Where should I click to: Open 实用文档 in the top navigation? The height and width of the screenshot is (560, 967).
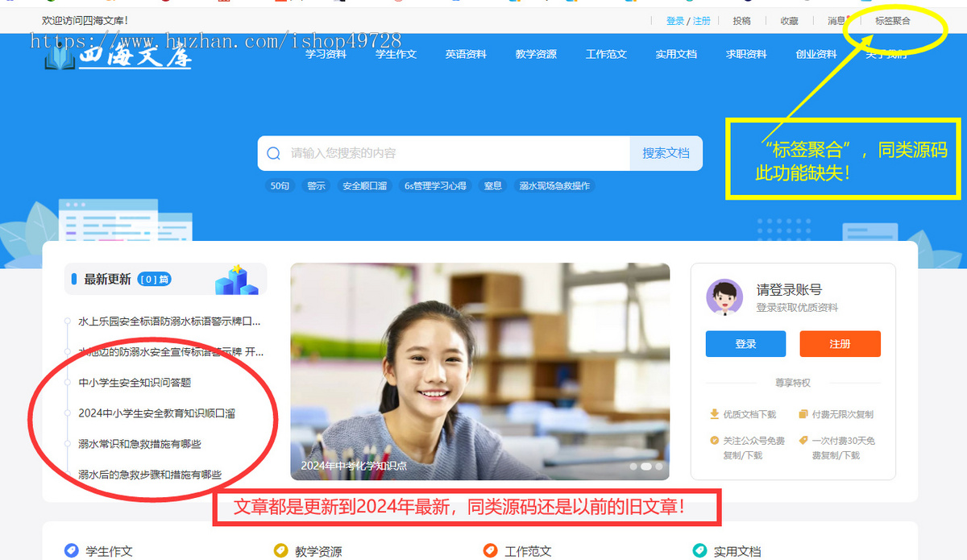click(x=676, y=54)
